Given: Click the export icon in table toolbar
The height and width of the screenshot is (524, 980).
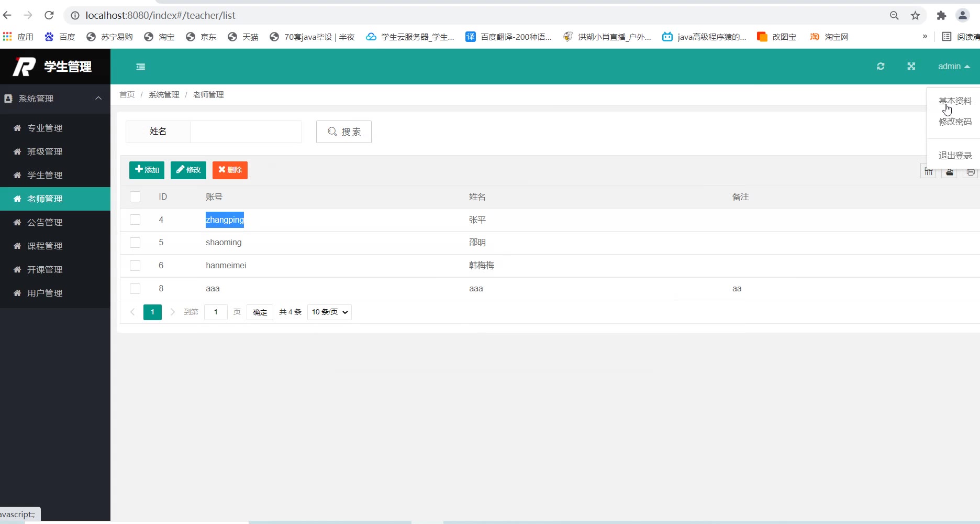Looking at the screenshot, I should coord(949,172).
